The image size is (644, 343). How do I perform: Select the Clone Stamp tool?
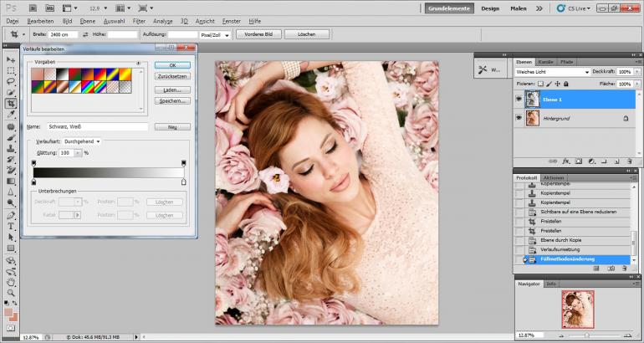11,149
